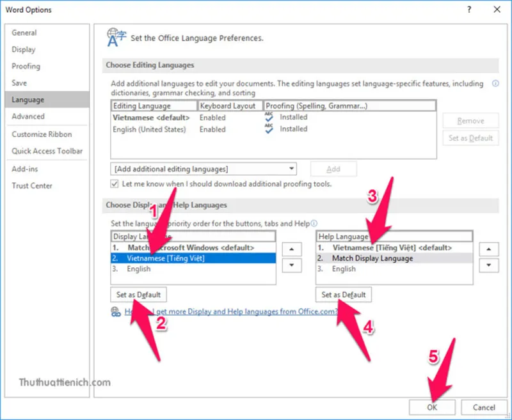Image resolution: width=512 pixels, height=420 pixels.
Task: Click Set as Default under Help Language list
Action: tap(344, 295)
